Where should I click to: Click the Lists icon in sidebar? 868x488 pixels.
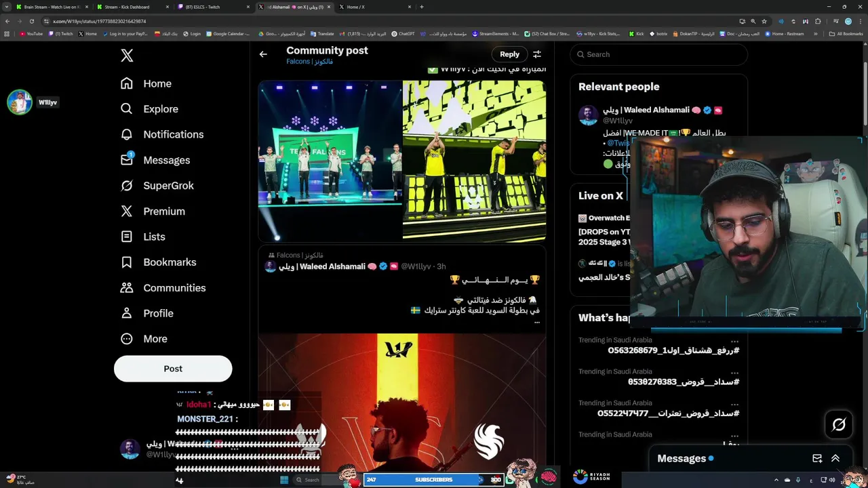click(127, 237)
